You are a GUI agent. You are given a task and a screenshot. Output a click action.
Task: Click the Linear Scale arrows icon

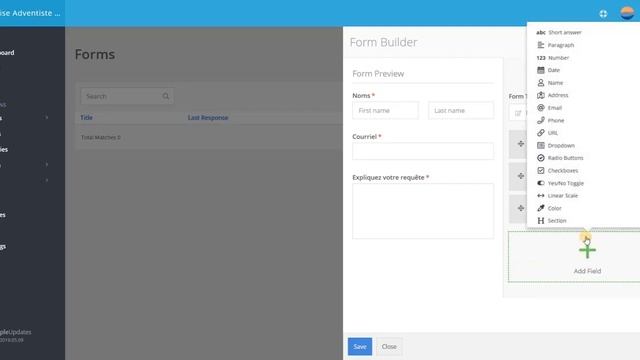pyautogui.click(x=541, y=196)
